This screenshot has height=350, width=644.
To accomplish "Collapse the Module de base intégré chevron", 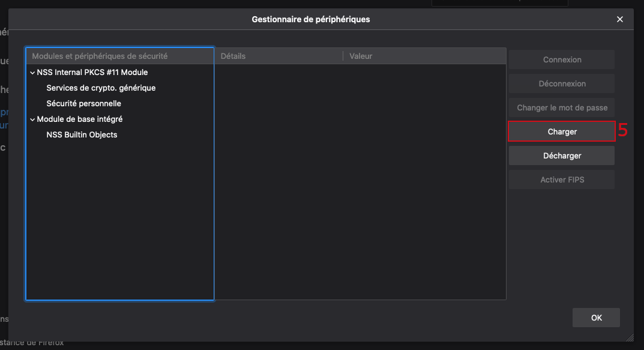I will click(32, 119).
